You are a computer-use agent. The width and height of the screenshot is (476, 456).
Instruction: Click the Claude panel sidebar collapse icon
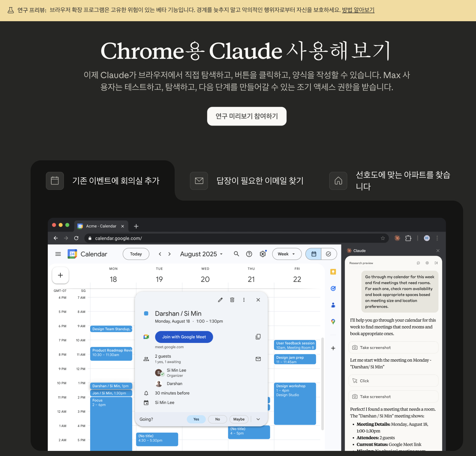pos(436,263)
